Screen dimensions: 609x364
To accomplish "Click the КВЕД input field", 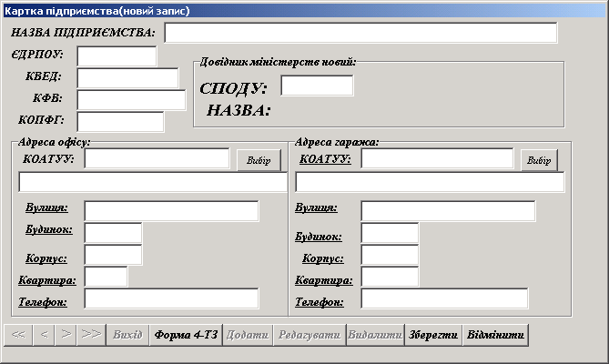I will (127, 78).
